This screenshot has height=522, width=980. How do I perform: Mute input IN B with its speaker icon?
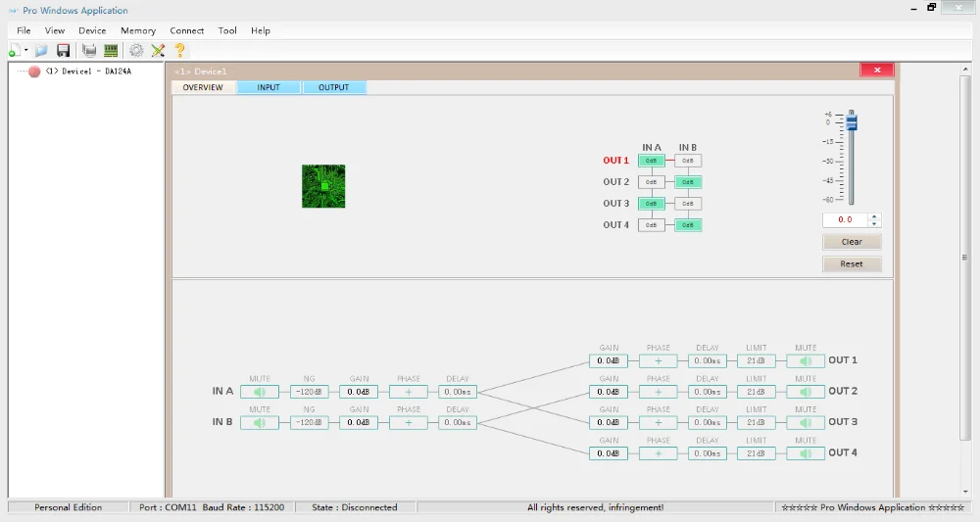260,423
